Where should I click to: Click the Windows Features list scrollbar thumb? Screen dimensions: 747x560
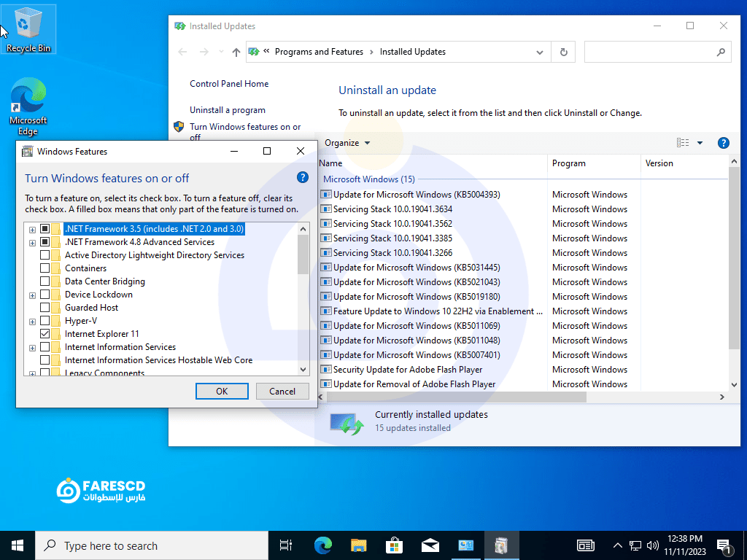303,255
